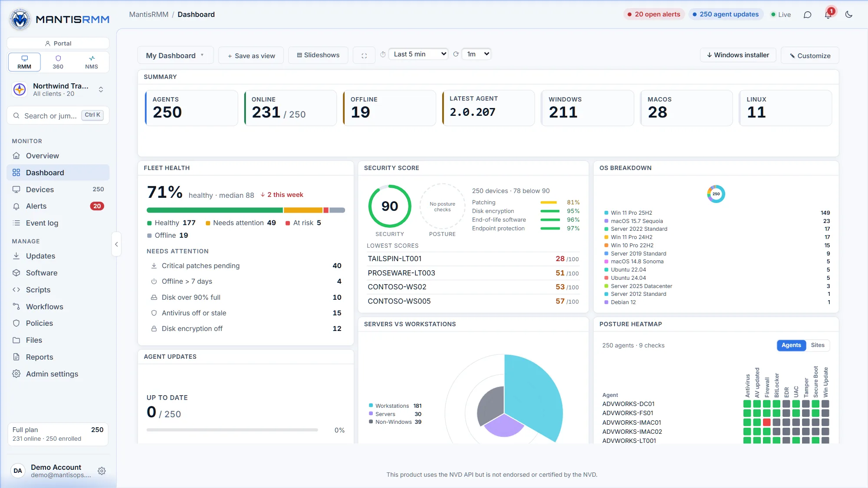Open the 1m refresh interval dropdown

[x=477, y=54]
